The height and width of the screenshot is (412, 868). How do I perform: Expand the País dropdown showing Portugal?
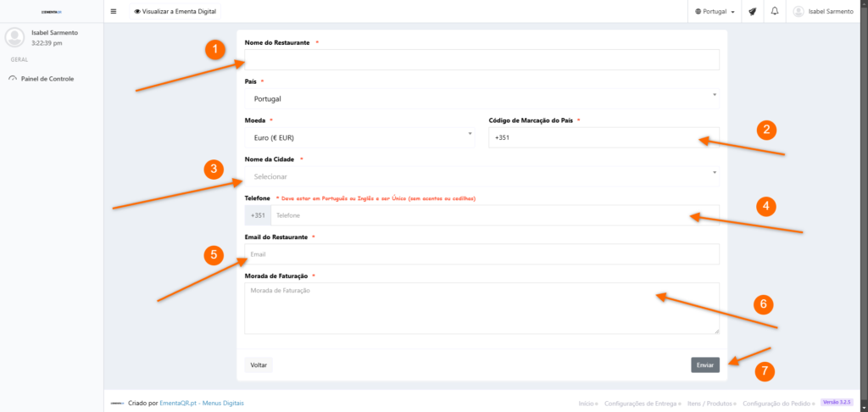481,98
